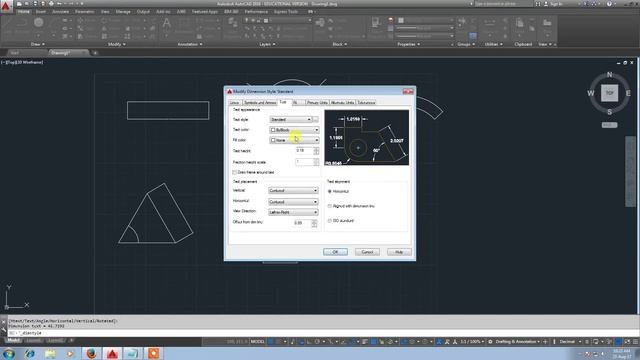Expand the Annotation panel in ribbon
This screenshot has width=640, height=360.
point(190,44)
